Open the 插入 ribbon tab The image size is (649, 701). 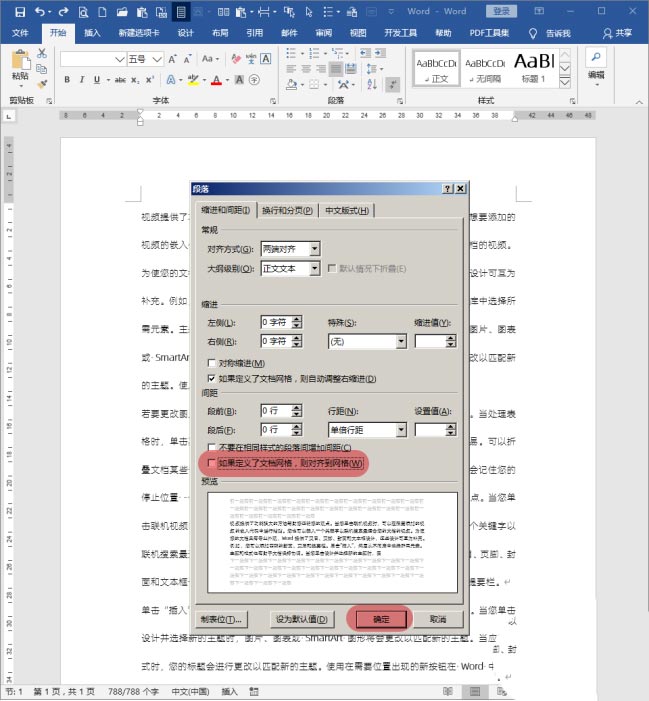93,32
